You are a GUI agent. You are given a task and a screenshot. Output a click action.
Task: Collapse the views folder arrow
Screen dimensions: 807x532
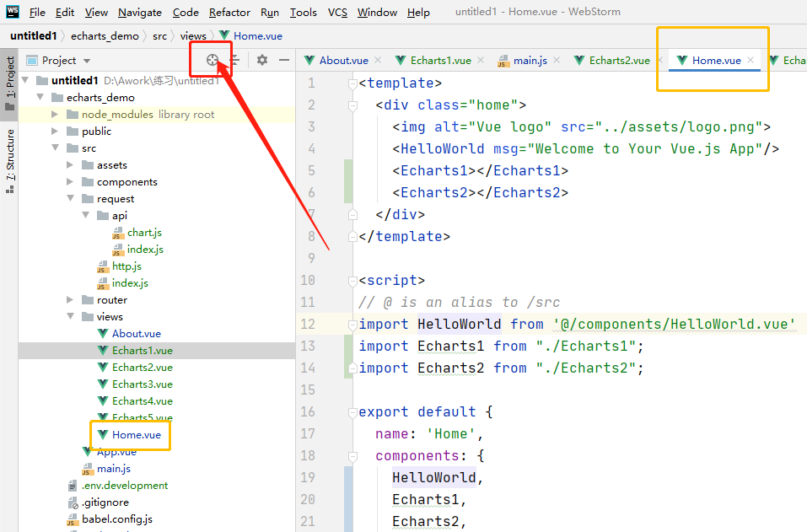[71, 316]
